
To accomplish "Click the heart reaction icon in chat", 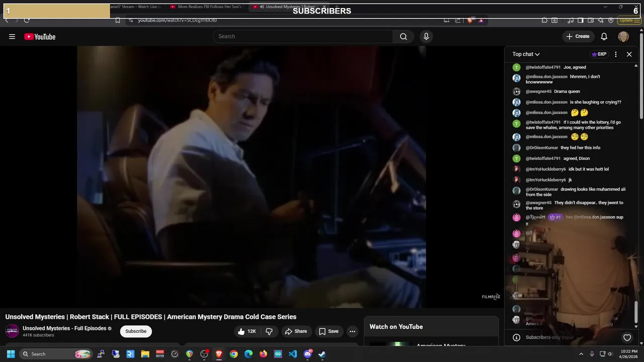I will coord(627,337).
